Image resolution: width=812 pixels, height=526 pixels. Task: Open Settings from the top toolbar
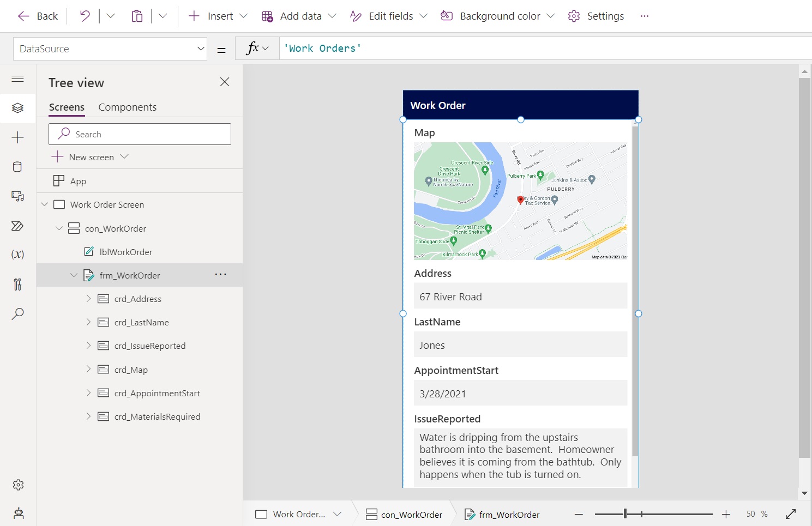(x=596, y=16)
